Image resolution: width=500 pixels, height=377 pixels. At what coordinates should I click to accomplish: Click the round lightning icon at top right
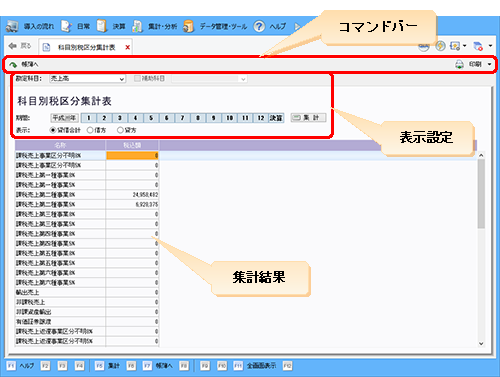440,46
